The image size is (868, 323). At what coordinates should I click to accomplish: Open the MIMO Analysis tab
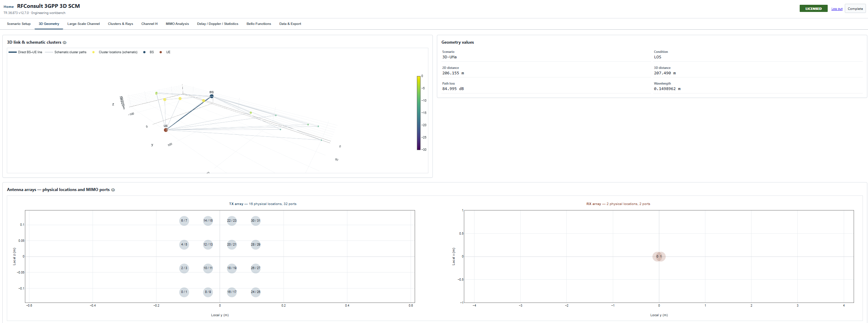pos(177,24)
